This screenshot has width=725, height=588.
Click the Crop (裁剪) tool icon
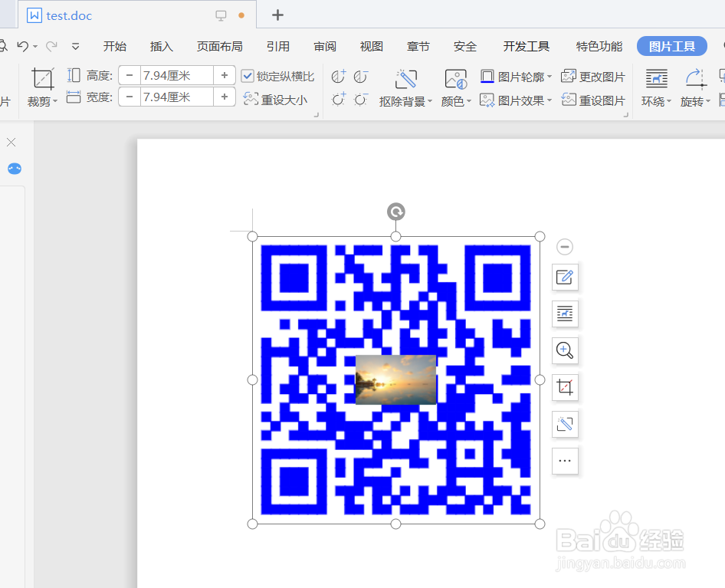click(x=43, y=79)
